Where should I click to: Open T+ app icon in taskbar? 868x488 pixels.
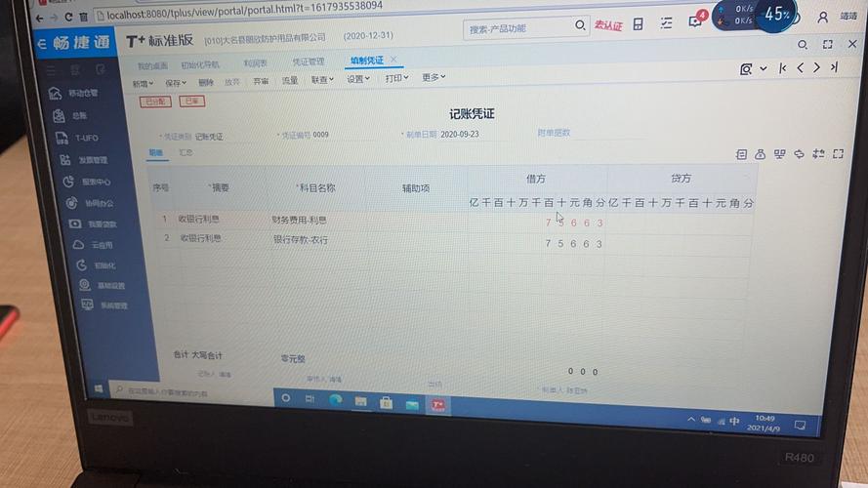point(437,405)
